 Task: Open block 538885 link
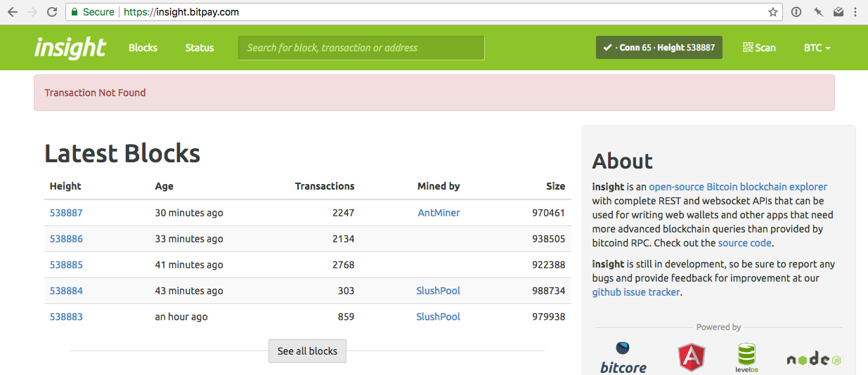(x=66, y=265)
